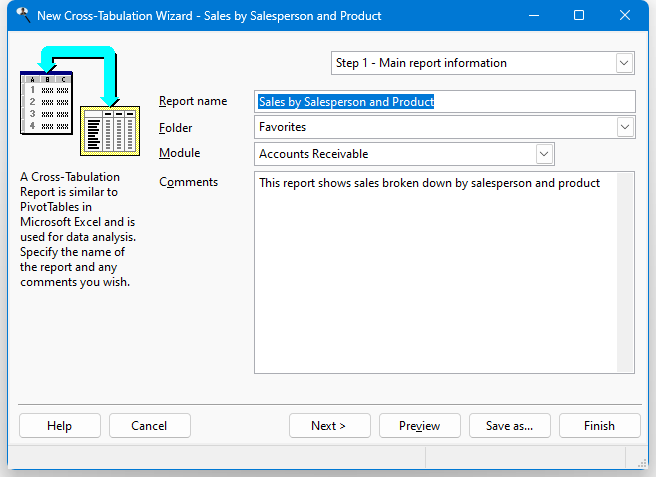This screenshot has height=477, width=656.
Task: Click Finish to complete the wizard
Action: click(600, 426)
